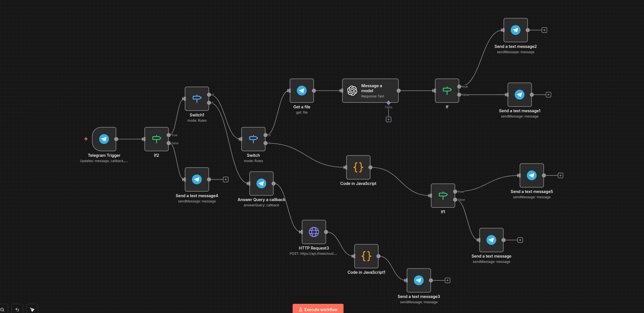Open the HTTP Request3 globe node
644x313 pixels.
(314, 232)
